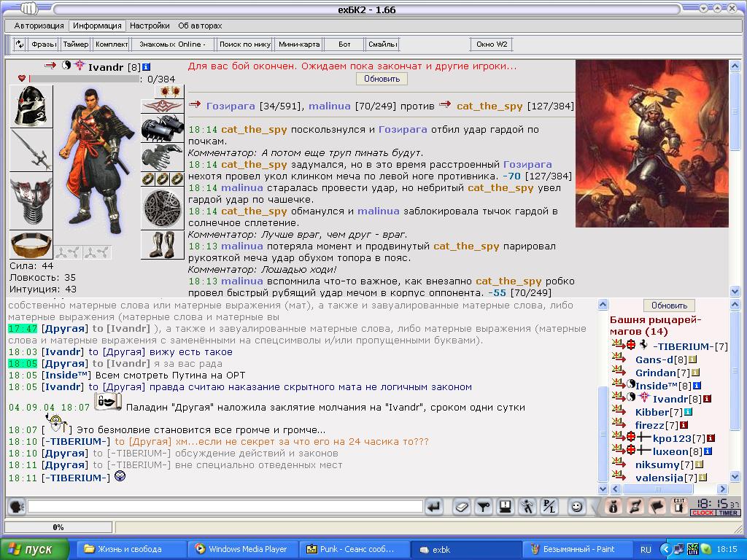The image size is (747, 560).
Task: Click Поиск по нику toolbar button
Action: click(245, 44)
